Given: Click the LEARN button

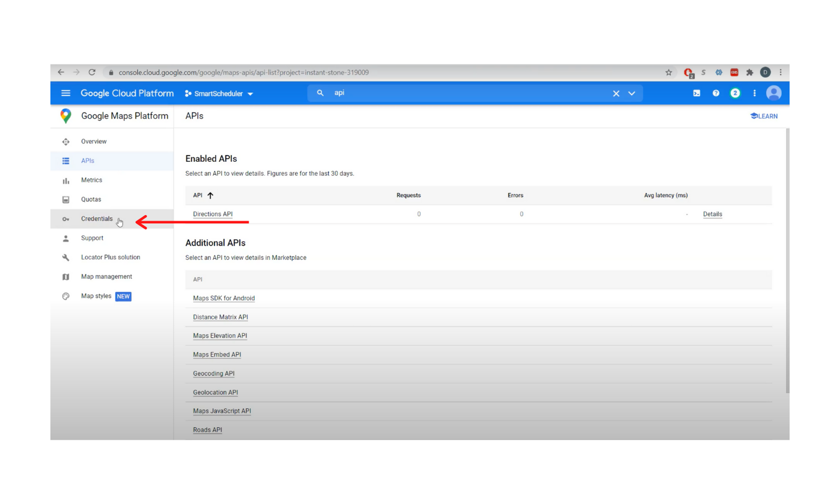Looking at the screenshot, I should click(764, 116).
